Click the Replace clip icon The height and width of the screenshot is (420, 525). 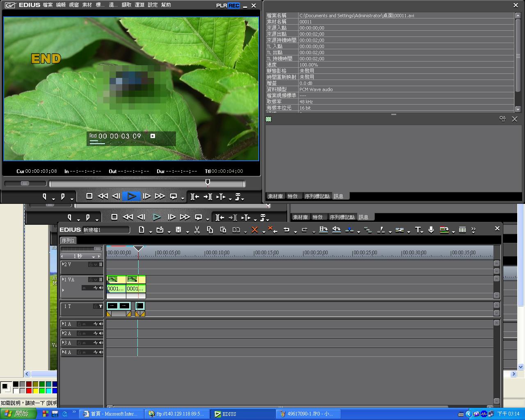236,230
